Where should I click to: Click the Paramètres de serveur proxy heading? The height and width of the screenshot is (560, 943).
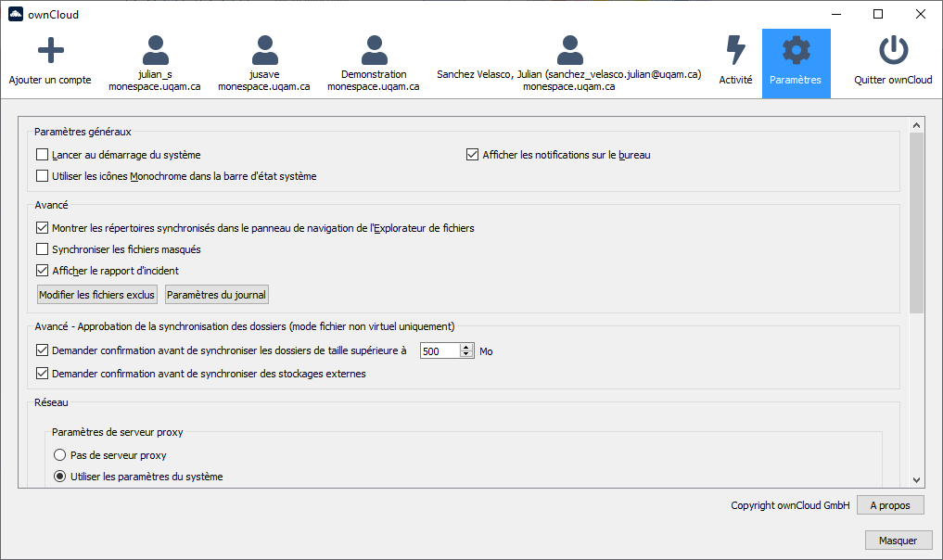117,432
